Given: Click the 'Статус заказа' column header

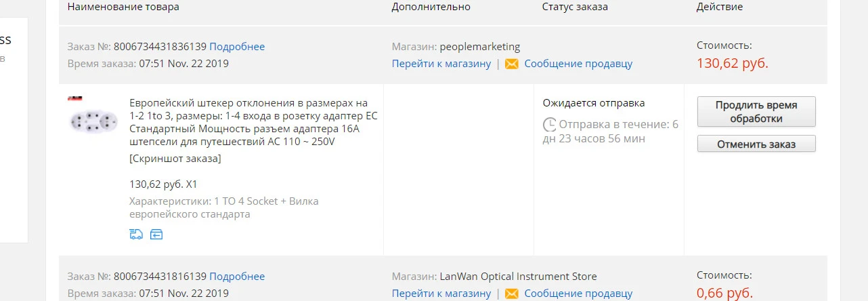Looking at the screenshot, I should click(x=575, y=7).
